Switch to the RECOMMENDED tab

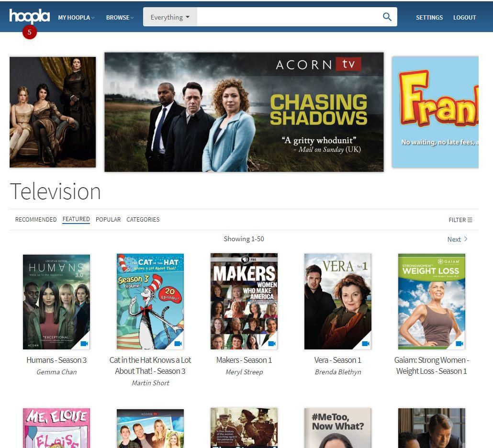[35, 219]
